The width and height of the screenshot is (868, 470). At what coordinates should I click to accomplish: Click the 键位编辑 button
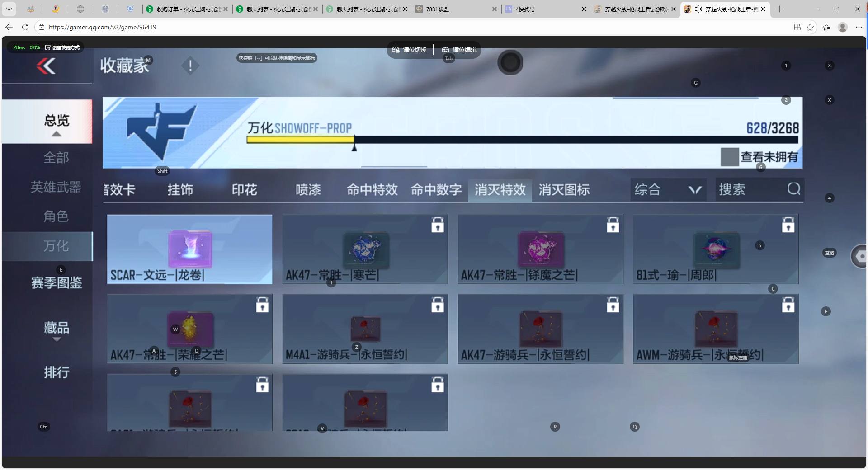click(459, 50)
